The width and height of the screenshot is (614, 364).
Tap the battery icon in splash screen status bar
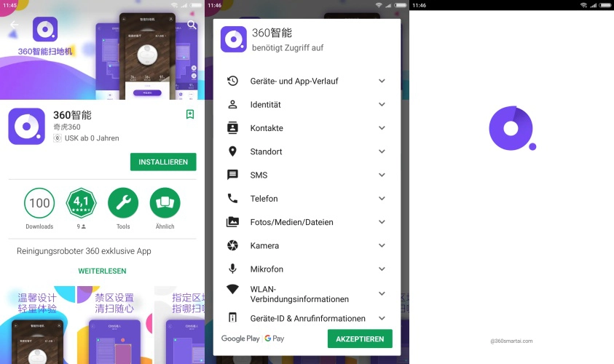point(605,5)
